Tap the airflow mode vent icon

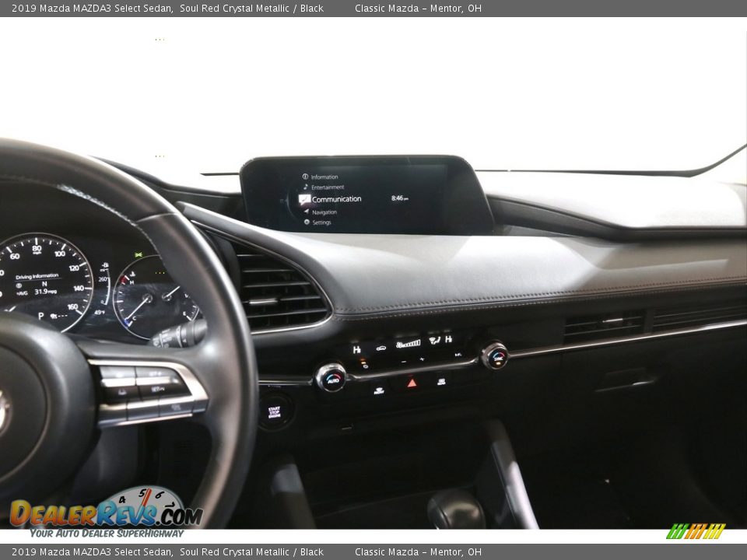click(434, 340)
